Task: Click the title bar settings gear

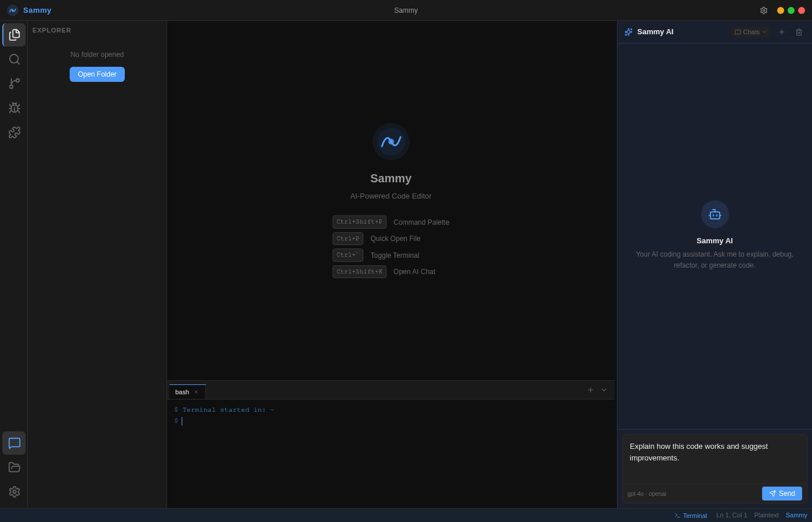Action: click(x=764, y=10)
